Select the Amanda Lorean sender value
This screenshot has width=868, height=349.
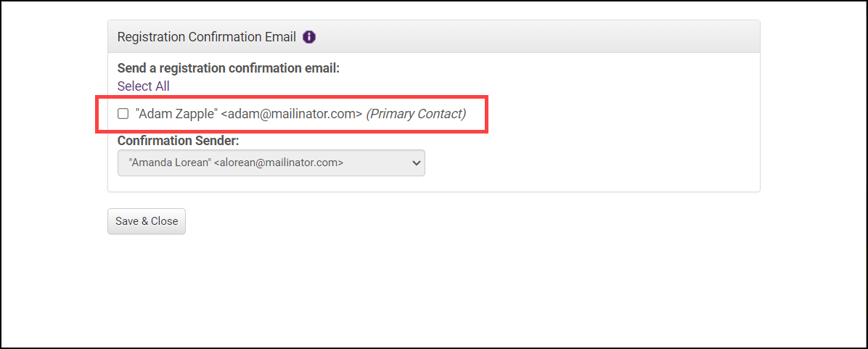[170, 163]
